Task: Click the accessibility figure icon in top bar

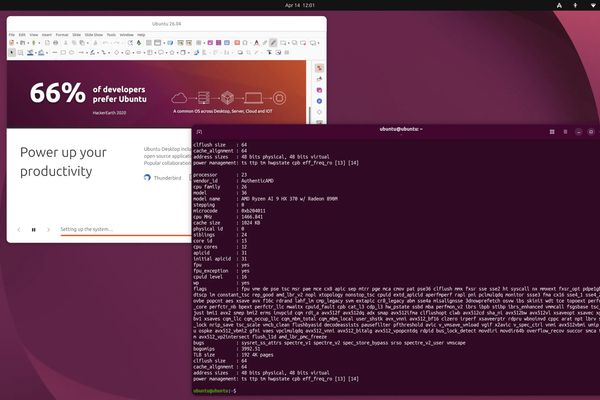Action: pos(575,5)
